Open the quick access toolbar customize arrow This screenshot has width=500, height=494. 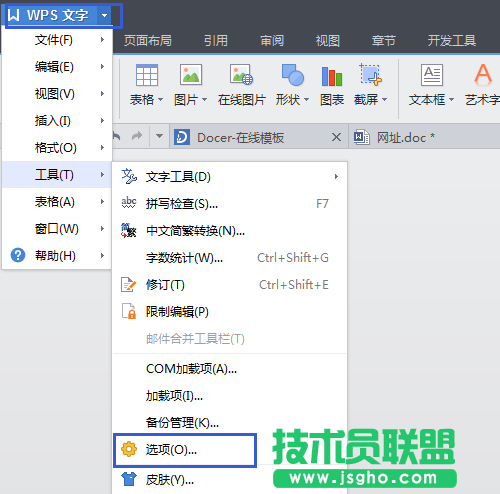[159, 136]
